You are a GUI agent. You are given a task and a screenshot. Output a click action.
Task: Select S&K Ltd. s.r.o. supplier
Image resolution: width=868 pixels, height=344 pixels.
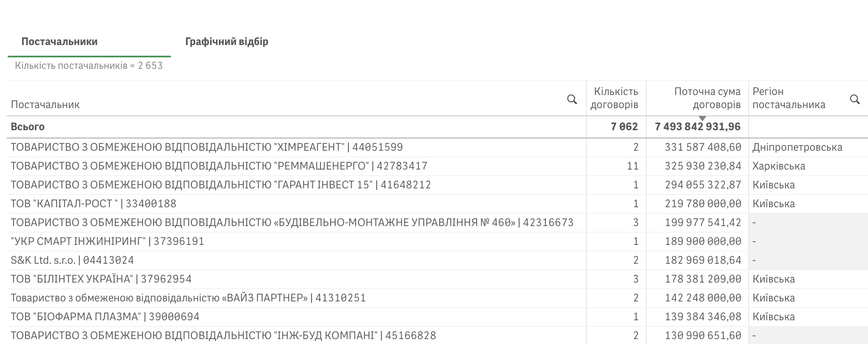coord(72,260)
